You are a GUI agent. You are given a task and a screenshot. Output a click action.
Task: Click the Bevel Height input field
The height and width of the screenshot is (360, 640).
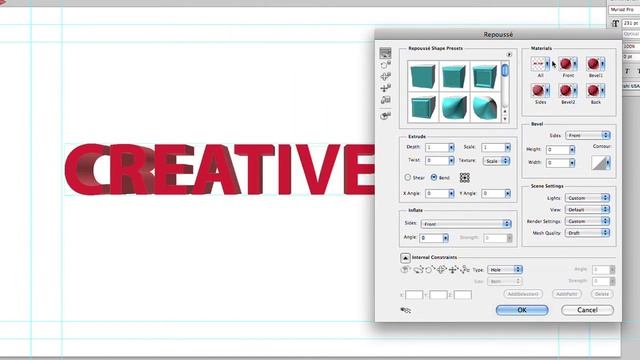(x=558, y=150)
